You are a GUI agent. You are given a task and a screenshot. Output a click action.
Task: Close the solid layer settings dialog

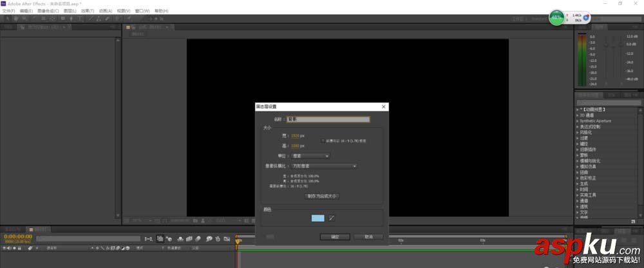384,106
